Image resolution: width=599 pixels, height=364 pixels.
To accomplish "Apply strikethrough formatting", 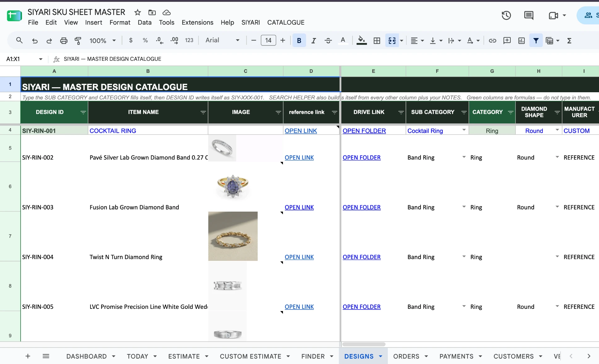I will pos(328,41).
